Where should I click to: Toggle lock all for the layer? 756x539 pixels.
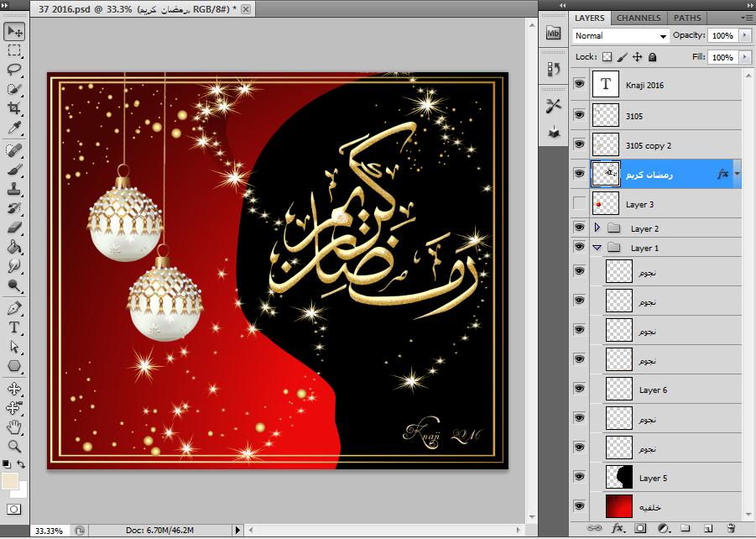(x=653, y=57)
